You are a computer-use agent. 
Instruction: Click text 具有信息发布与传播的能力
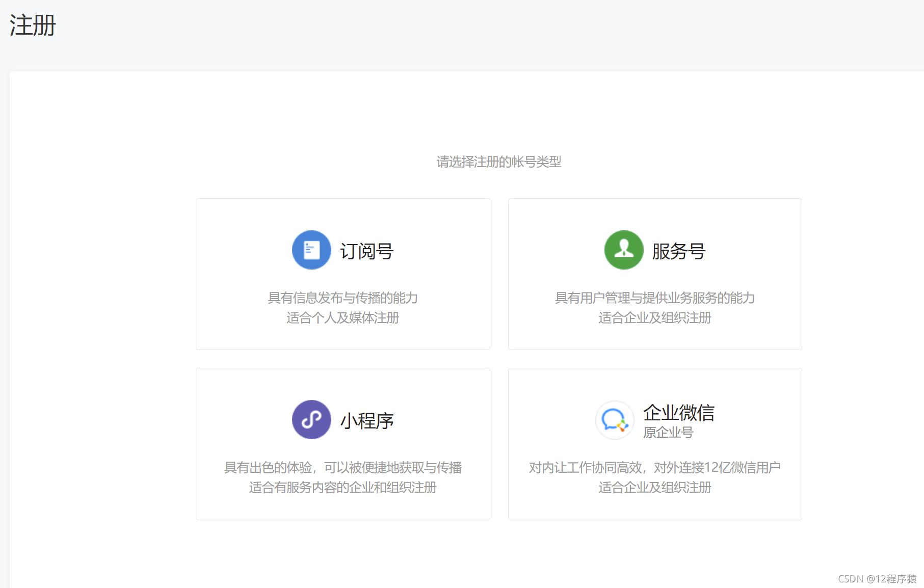(x=343, y=298)
